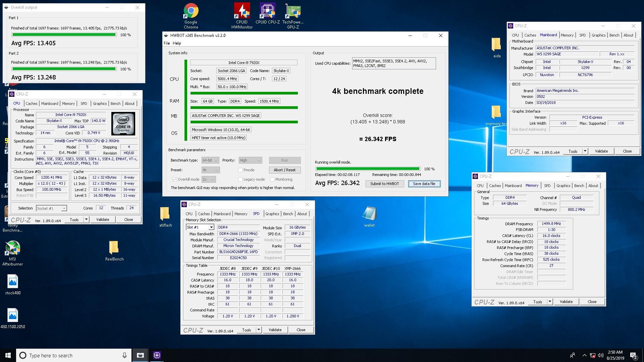Open the stock480 image file
The height and width of the screenshot is (362, 644).
point(13,285)
